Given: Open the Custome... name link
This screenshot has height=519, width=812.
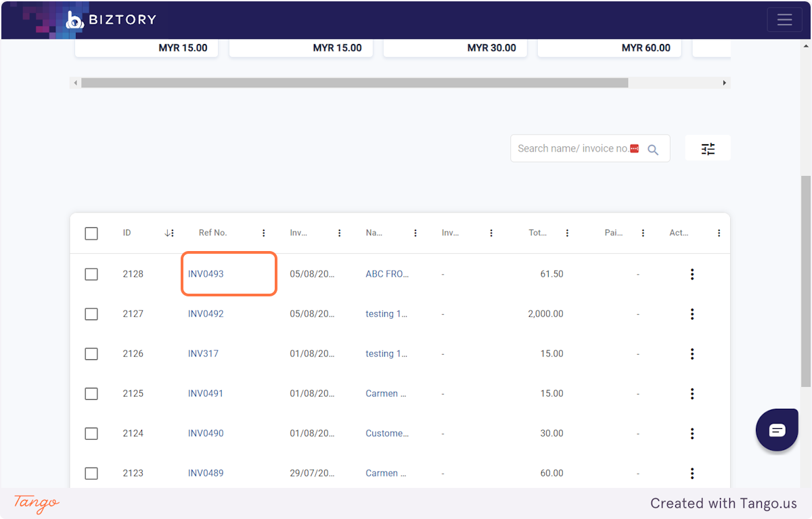Looking at the screenshot, I should tap(387, 434).
